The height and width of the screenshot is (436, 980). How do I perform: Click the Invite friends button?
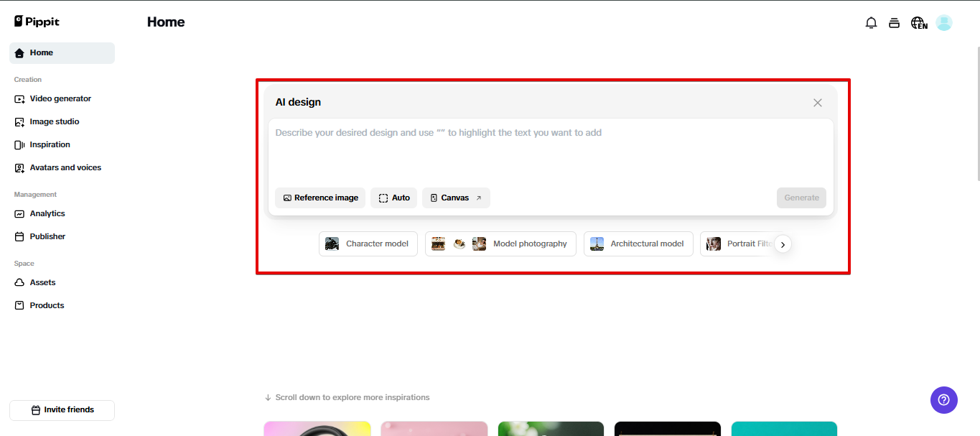[61, 410]
